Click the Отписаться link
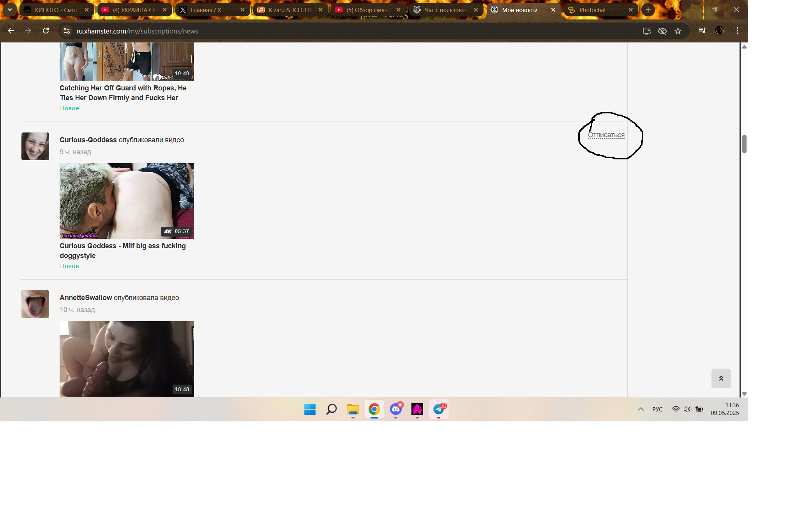The image size is (812, 505). (x=606, y=135)
